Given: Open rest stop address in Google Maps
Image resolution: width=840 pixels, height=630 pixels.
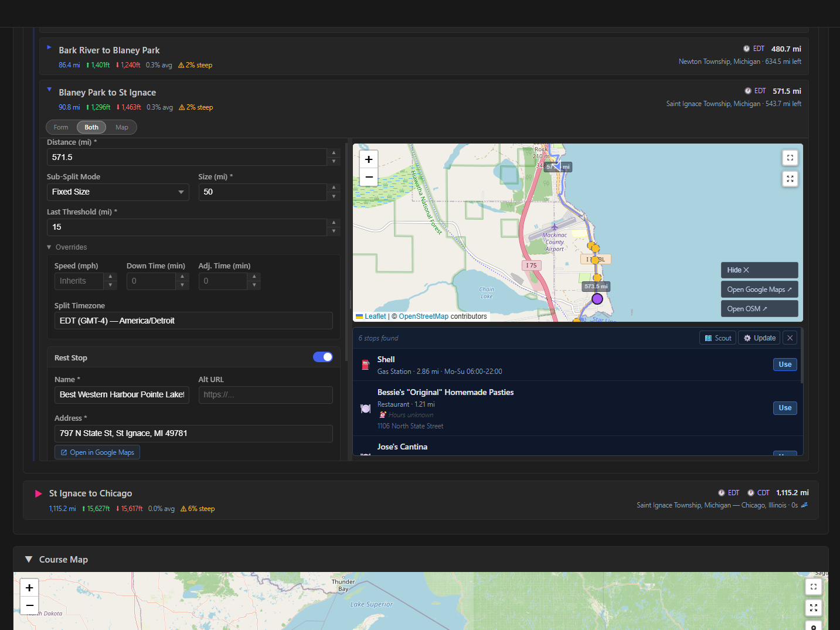Looking at the screenshot, I should [x=97, y=452].
